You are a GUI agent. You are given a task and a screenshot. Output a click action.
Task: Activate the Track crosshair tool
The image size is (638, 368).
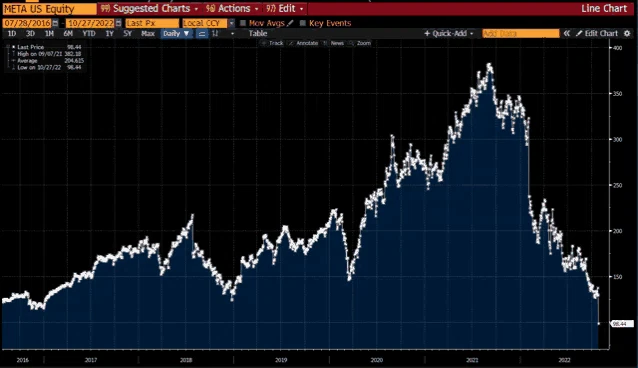(x=272, y=43)
